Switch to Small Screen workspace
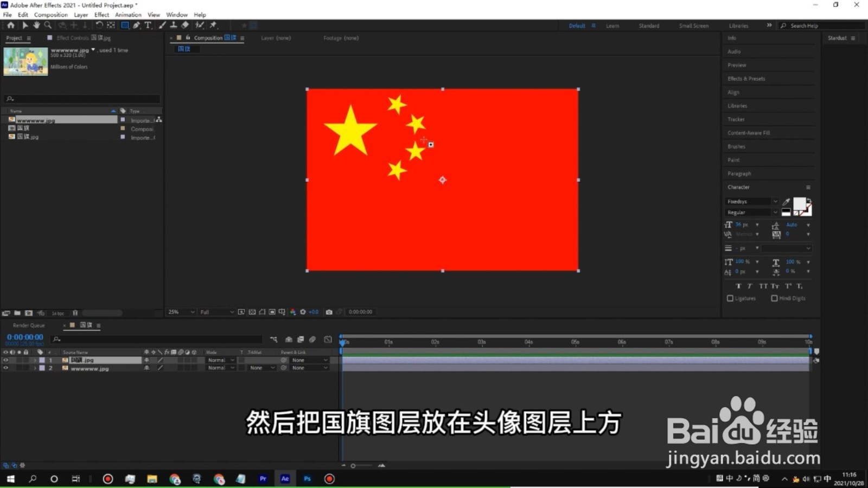The height and width of the screenshot is (488, 868). [693, 25]
